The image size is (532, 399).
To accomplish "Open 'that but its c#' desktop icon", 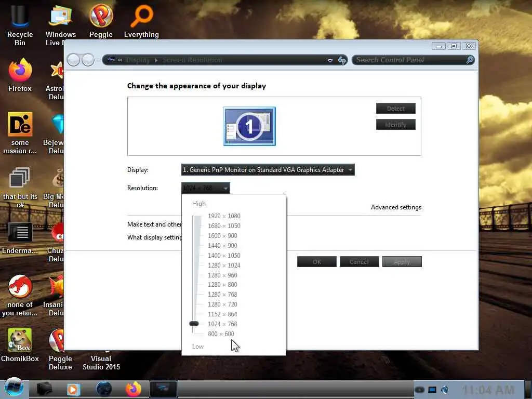I will click(x=20, y=187).
